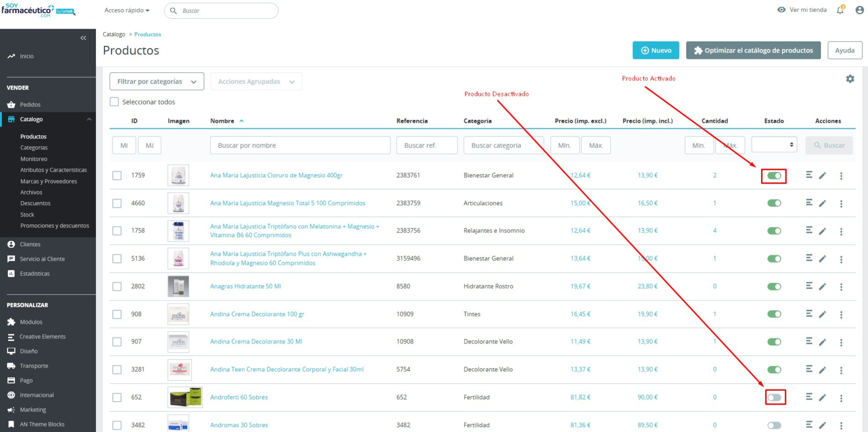Screen dimensions: 868x432
Task: Click the Estadísticas chart icon in sidebar
Action: point(11,274)
